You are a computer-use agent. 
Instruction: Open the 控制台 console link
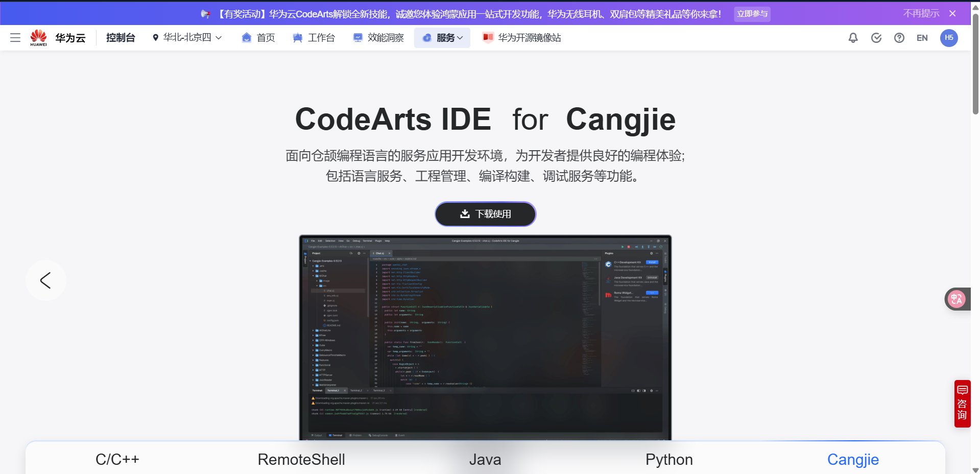pyautogui.click(x=121, y=38)
